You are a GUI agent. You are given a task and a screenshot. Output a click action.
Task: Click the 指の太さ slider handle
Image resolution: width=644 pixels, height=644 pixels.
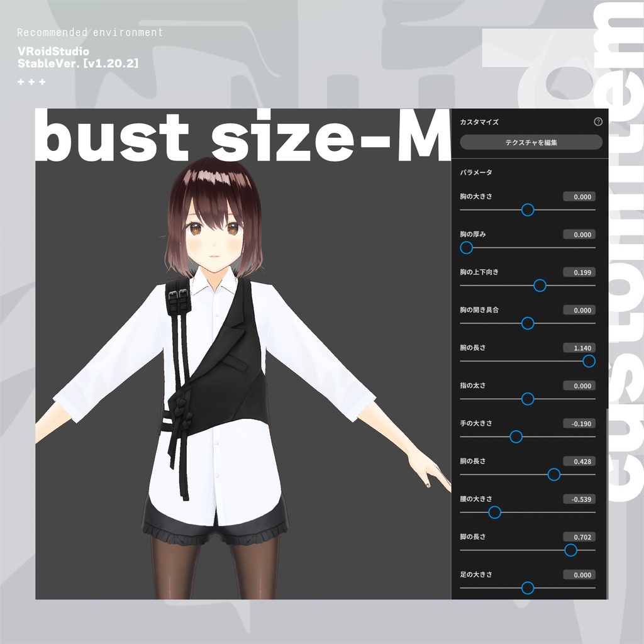click(x=527, y=399)
